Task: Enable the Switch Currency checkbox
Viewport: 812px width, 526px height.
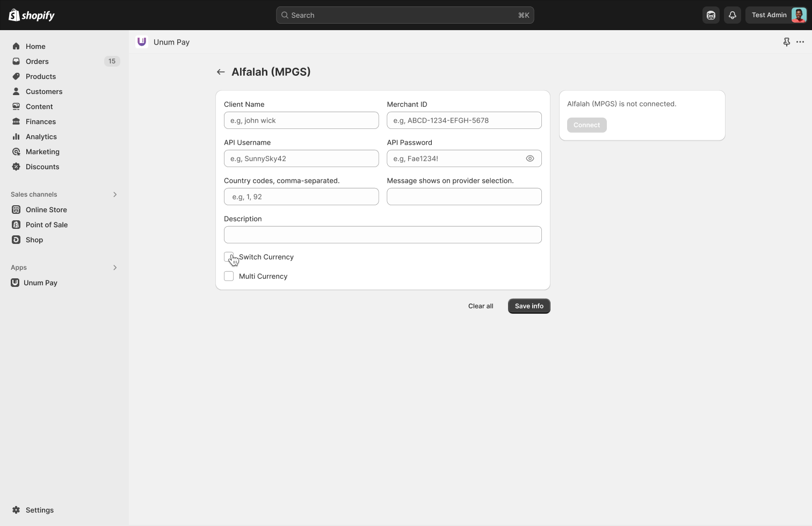Action: tap(229, 257)
